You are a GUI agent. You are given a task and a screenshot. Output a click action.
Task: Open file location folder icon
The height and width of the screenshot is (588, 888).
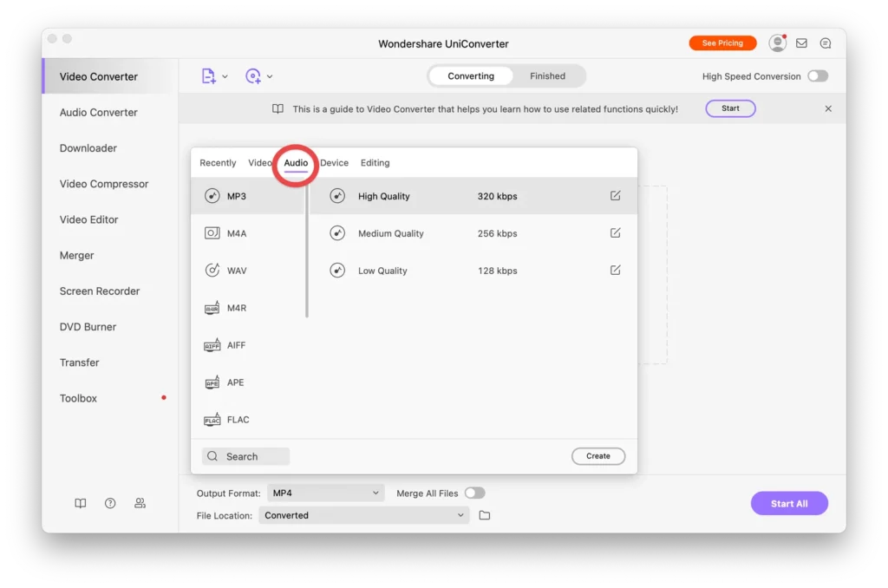tap(485, 515)
